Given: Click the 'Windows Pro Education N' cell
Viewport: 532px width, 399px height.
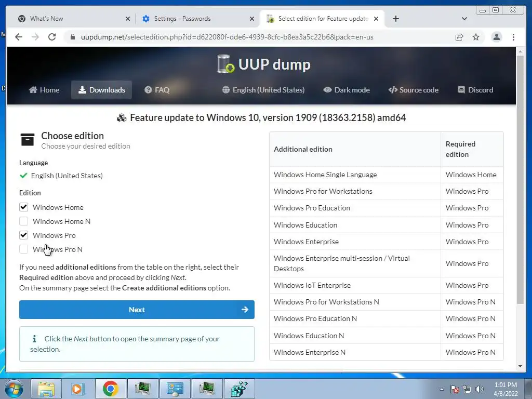Looking at the screenshot, I should (355, 318).
